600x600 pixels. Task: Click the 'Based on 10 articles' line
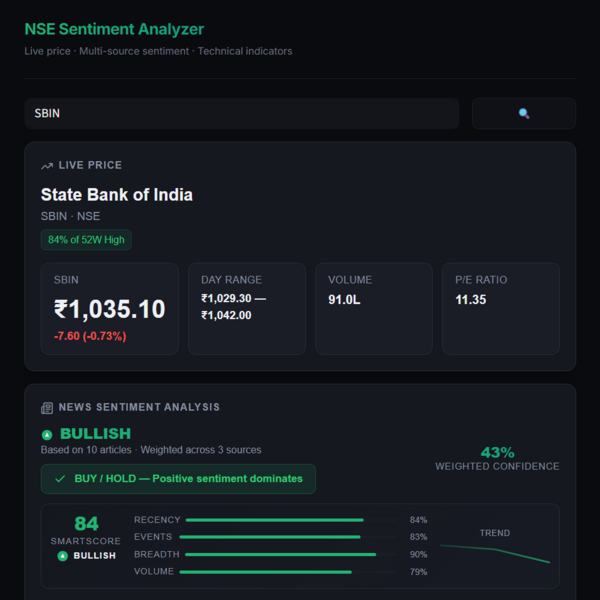pos(151,450)
